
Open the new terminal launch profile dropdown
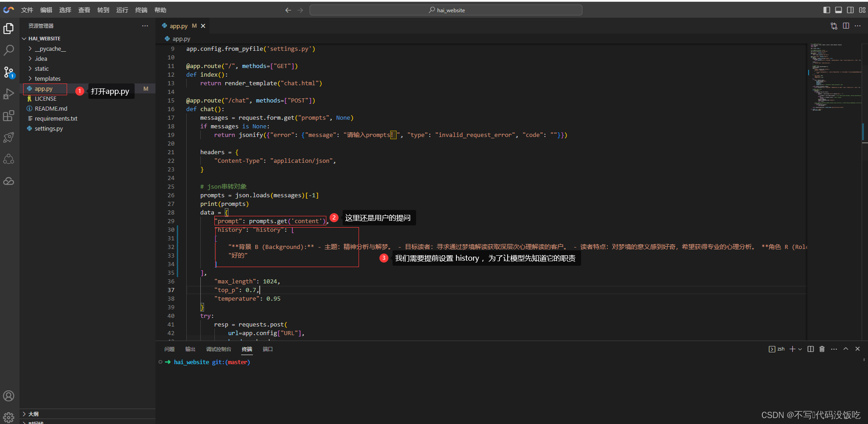pyautogui.click(x=800, y=349)
